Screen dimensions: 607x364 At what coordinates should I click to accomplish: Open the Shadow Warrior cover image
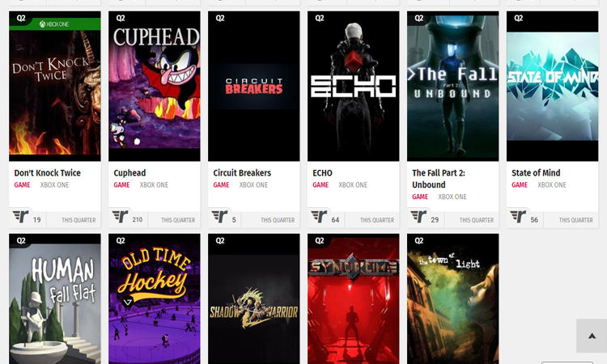pos(254,298)
